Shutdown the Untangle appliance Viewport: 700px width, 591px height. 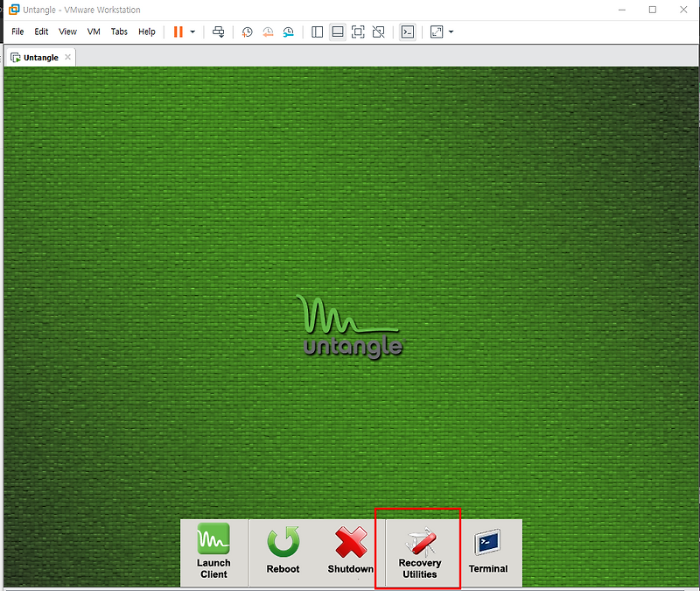coord(349,552)
